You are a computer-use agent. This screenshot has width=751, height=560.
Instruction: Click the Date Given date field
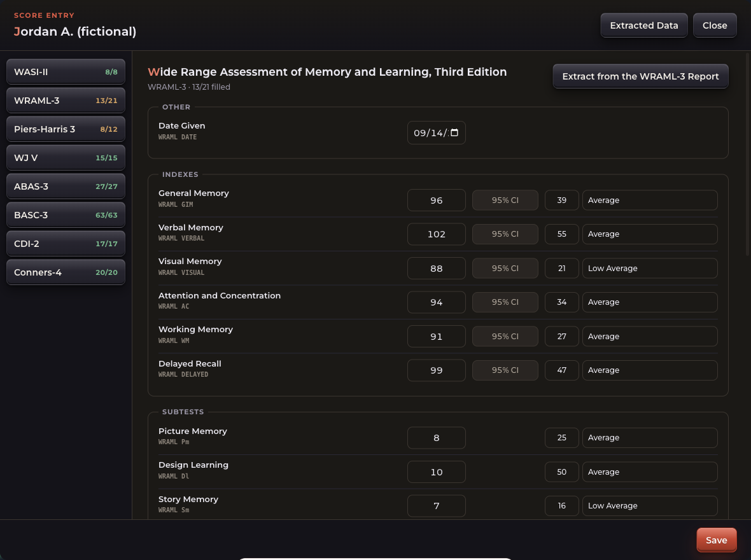(437, 133)
